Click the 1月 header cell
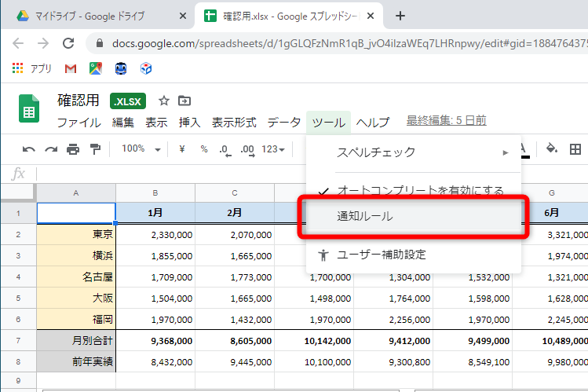The image size is (588, 392). (x=155, y=213)
